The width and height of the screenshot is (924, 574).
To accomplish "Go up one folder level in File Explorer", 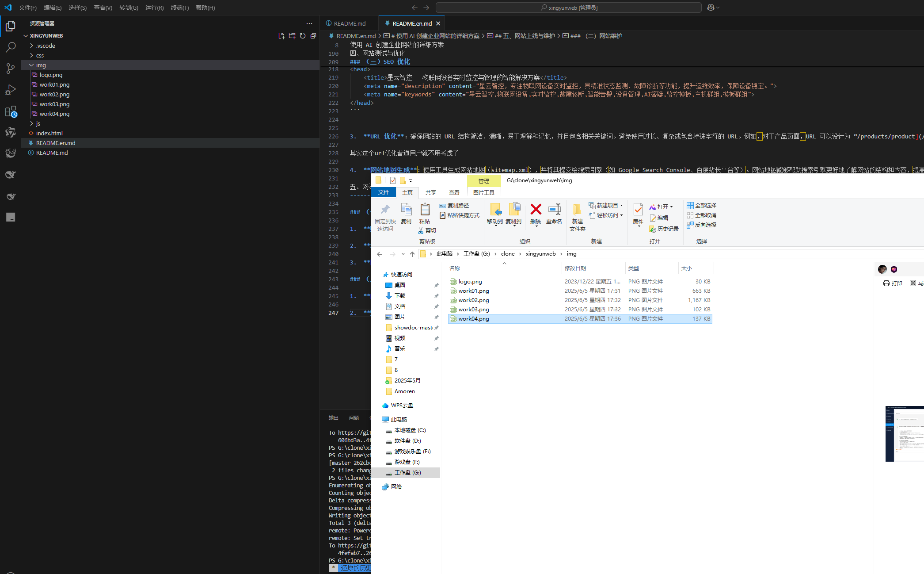I will [412, 254].
